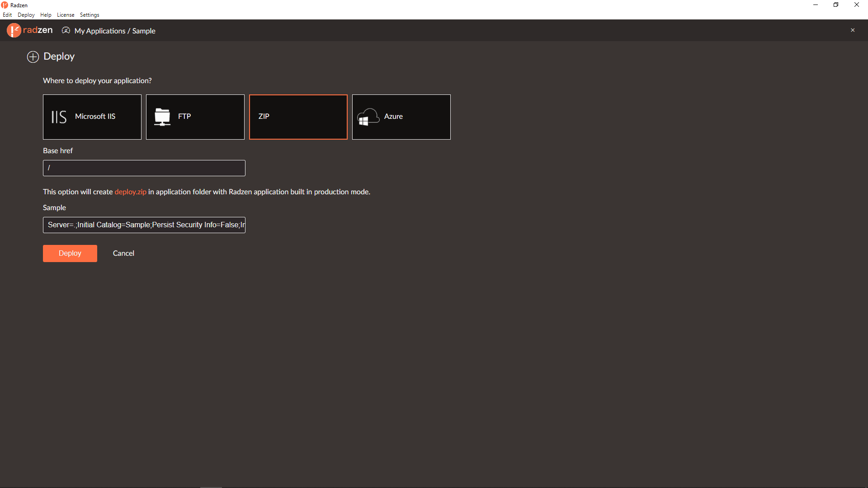The image size is (868, 488).
Task: Click the Radzen title bar app icon
Action: pos(5,5)
